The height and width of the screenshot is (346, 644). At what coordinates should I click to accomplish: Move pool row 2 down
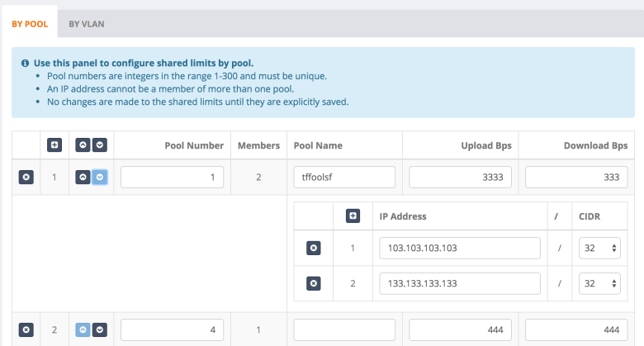(99, 329)
